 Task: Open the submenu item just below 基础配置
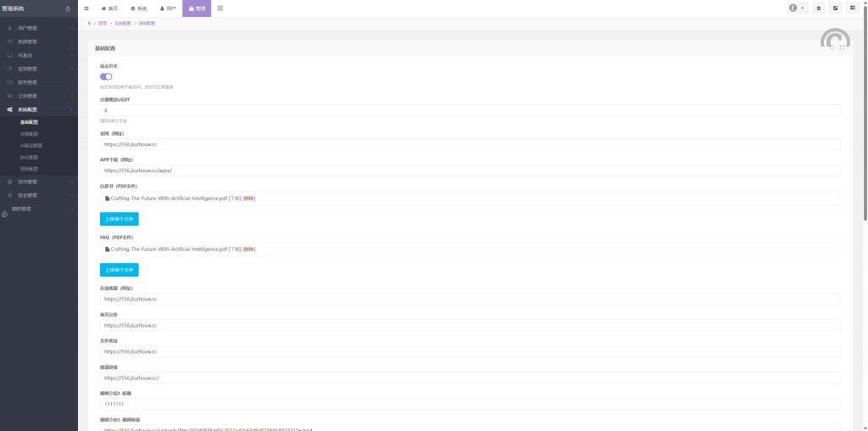tap(30, 134)
